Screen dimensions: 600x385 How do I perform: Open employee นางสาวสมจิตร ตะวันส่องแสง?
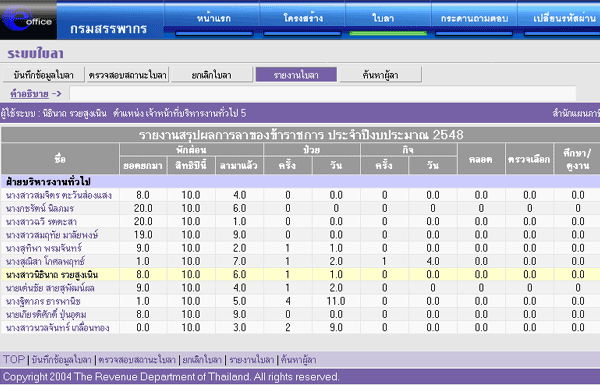click(x=59, y=195)
